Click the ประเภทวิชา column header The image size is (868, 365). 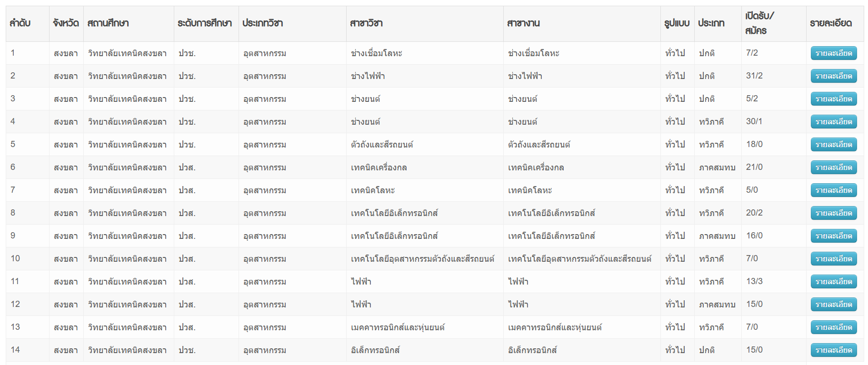(262, 23)
